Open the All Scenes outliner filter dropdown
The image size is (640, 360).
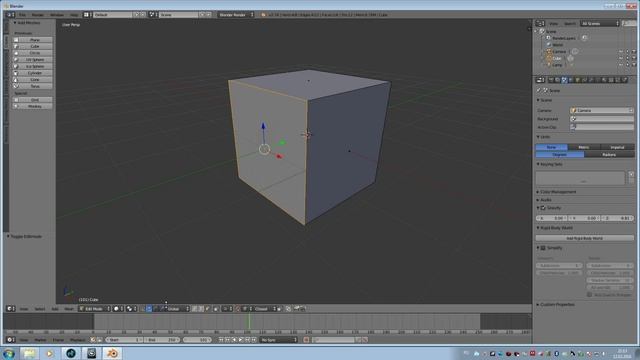(x=599, y=24)
